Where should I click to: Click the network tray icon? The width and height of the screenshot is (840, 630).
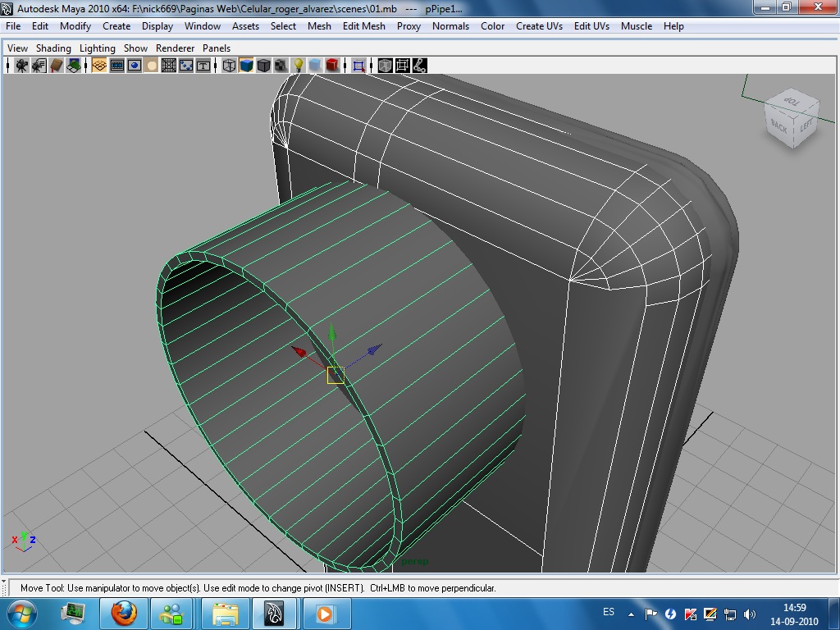(x=730, y=614)
